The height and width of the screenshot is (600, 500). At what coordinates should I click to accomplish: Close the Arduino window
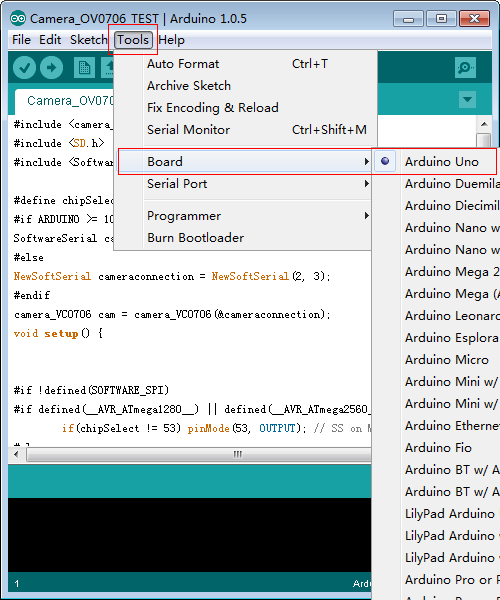pyautogui.click(x=474, y=18)
